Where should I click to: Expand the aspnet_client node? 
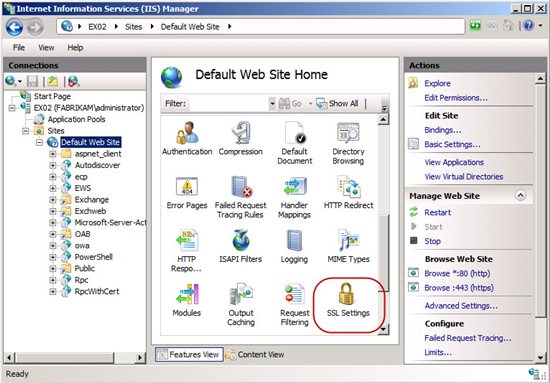pyautogui.click(x=53, y=154)
